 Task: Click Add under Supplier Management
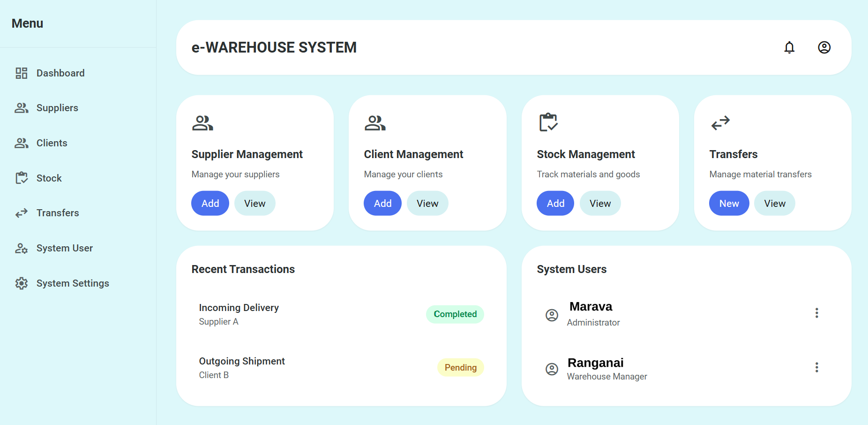pyautogui.click(x=210, y=203)
